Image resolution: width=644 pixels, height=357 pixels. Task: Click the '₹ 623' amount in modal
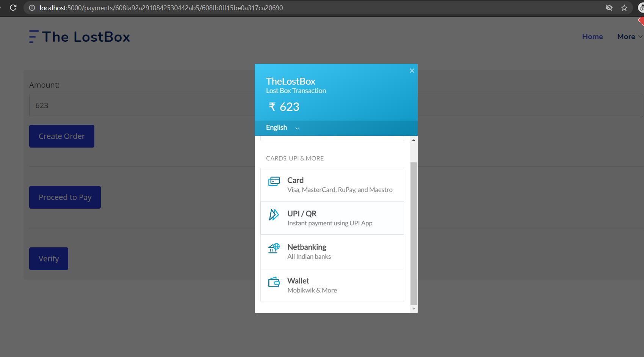click(284, 107)
